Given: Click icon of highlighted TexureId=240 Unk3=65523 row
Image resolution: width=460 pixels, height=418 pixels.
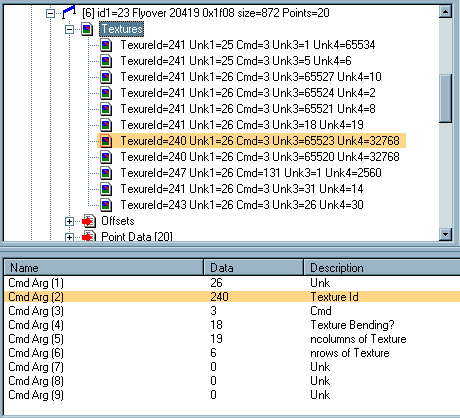Looking at the screenshot, I should coord(106,141).
